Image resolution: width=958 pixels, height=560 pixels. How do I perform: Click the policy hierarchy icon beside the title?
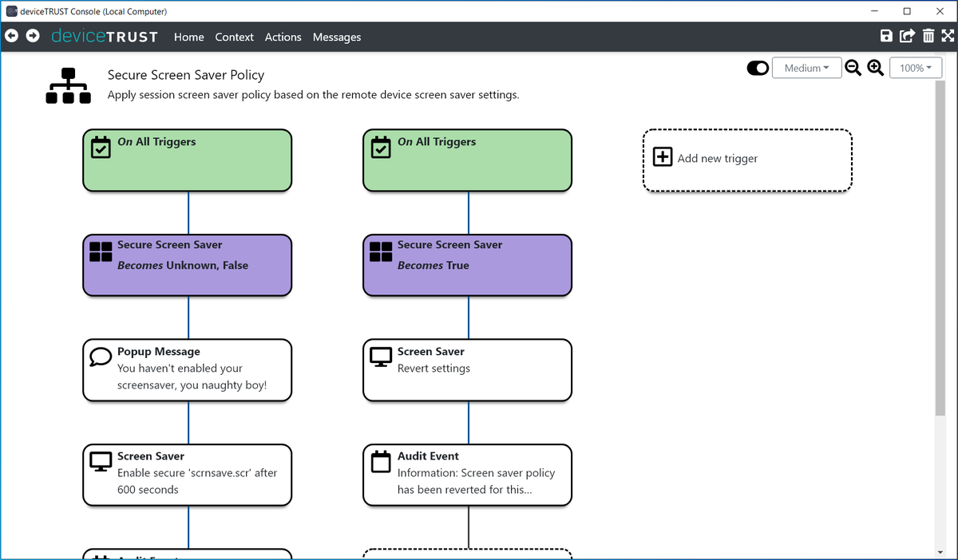tap(68, 86)
